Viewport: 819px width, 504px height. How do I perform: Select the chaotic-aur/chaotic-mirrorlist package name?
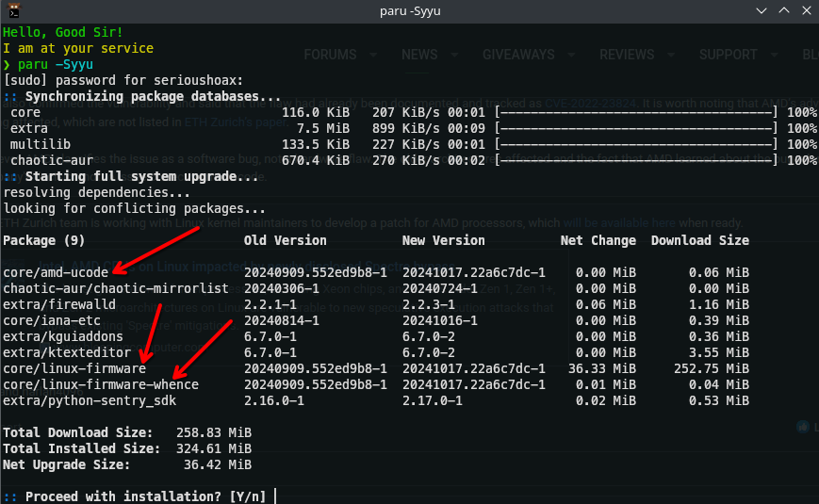pos(116,289)
